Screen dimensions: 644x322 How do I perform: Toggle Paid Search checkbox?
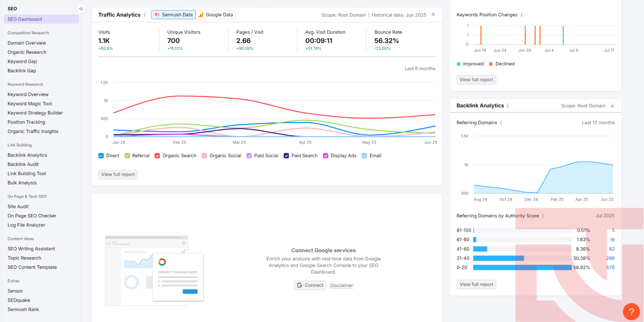click(x=286, y=156)
